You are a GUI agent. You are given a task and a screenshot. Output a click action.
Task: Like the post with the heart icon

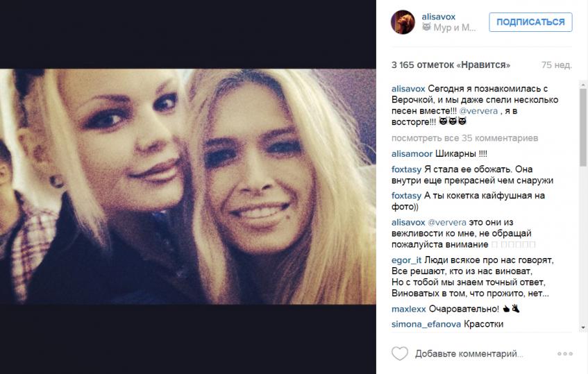click(x=400, y=353)
